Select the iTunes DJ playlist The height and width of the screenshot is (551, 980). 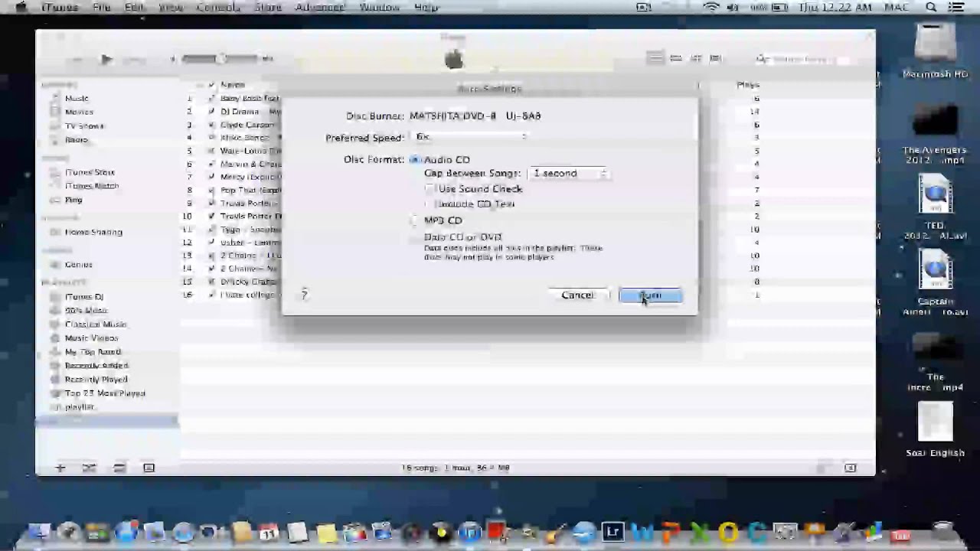point(84,297)
